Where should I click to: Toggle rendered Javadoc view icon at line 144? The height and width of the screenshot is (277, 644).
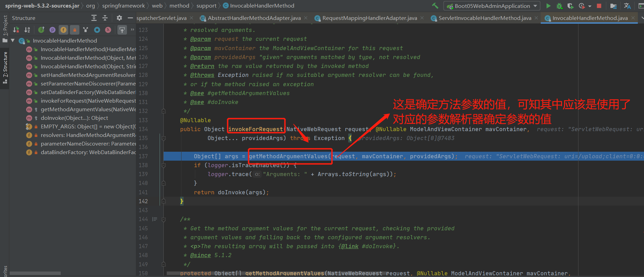click(155, 219)
